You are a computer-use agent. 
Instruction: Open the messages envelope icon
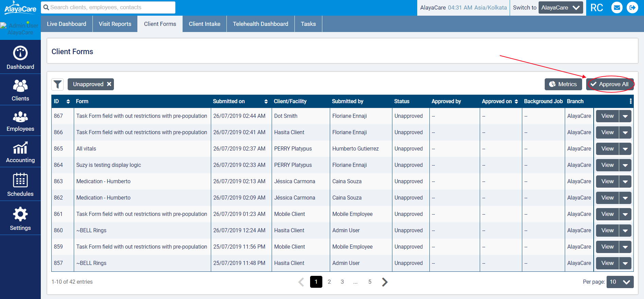coord(617,7)
